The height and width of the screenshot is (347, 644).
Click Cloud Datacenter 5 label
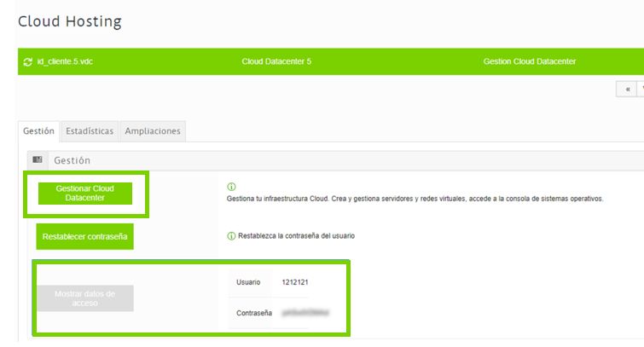276,61
